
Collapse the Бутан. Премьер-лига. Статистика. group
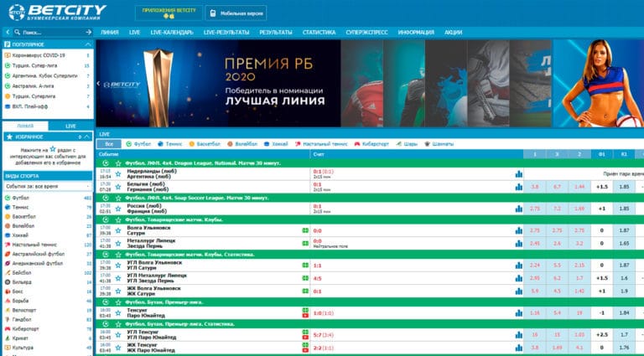[x=106, y=324]
